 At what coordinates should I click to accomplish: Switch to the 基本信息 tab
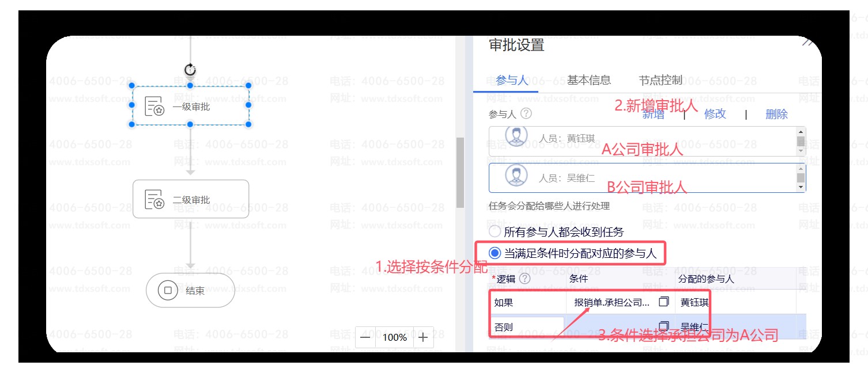588,80
